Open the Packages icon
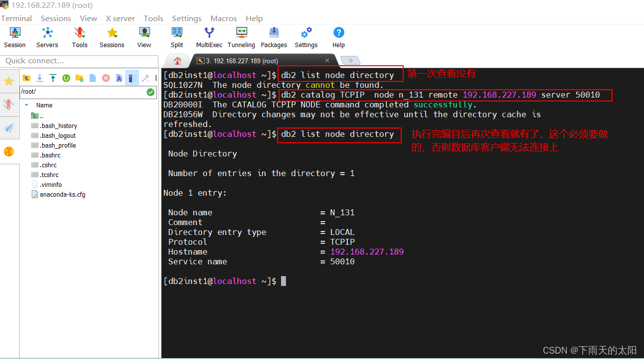This screenshot has width=644, height=360. click(x=274, y=37)
